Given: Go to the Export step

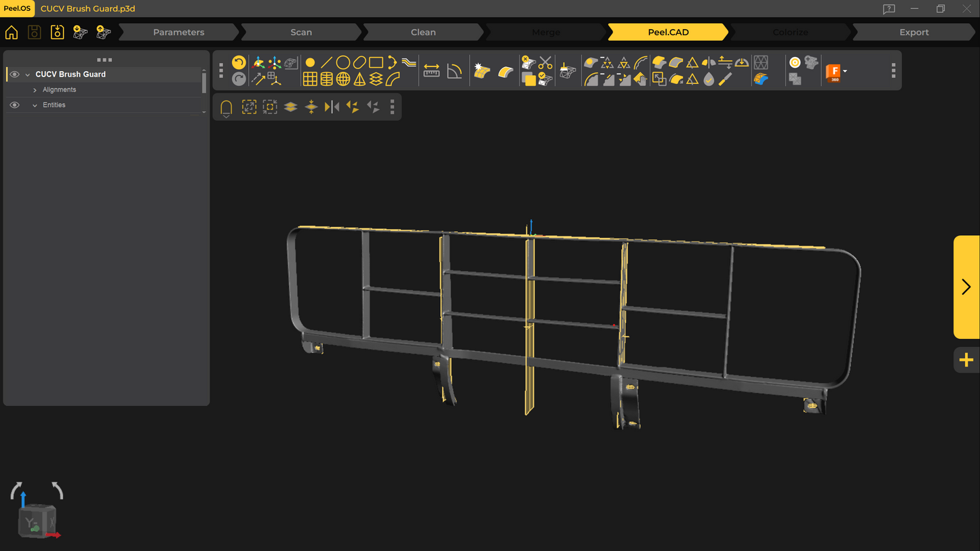Looking at the screenshot, I should [x=914, y=33].
